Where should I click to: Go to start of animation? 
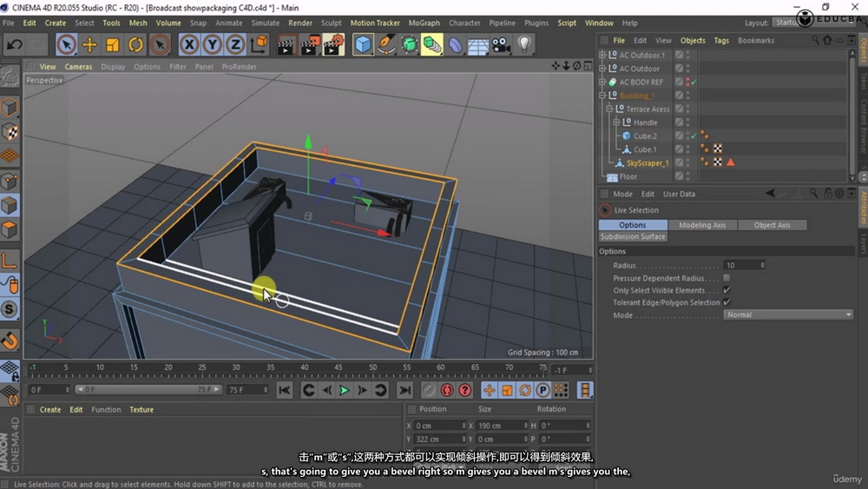coord(284,391)
